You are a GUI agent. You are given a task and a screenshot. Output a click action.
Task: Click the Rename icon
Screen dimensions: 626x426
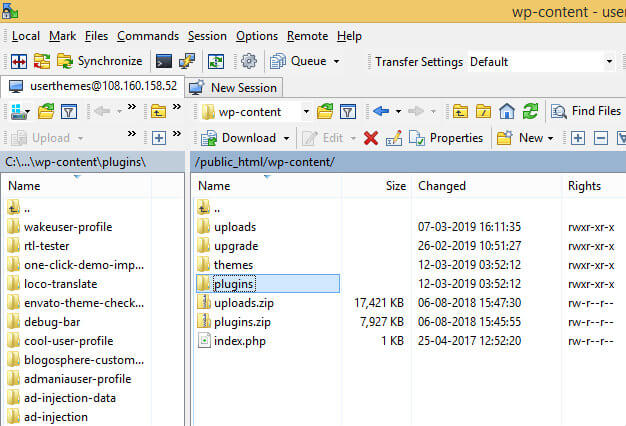[x=394, y=139]
